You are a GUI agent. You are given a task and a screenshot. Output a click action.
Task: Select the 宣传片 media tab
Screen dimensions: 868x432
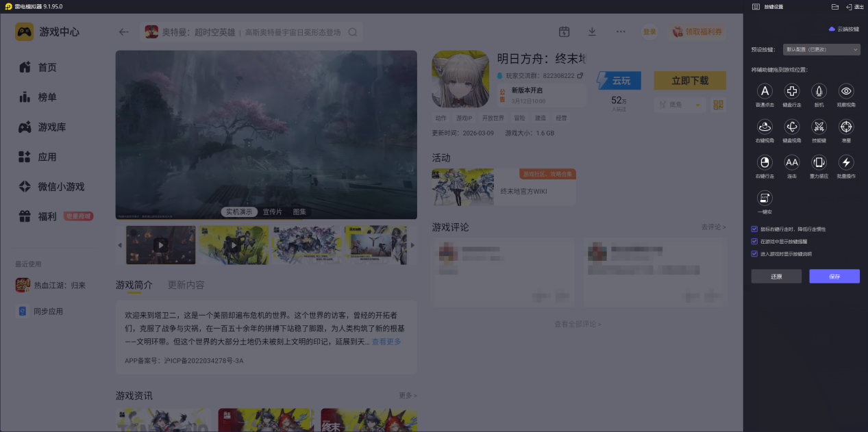click(273, 212)
